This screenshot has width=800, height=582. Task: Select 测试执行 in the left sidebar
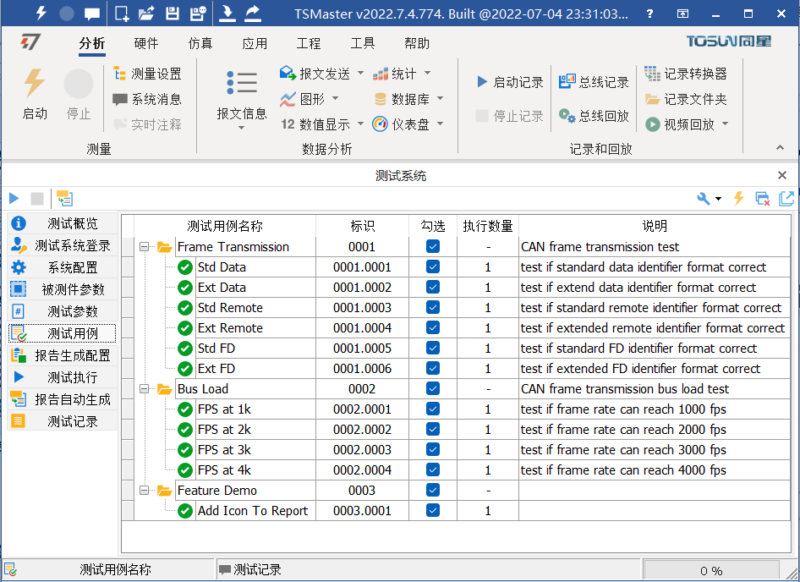pyautogui.click(x=62, y=377)
